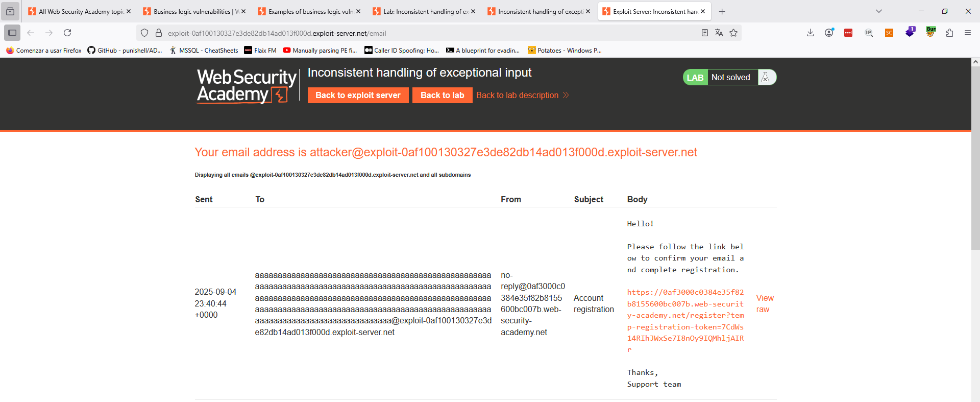Click the site lock security icon
This screenshot has width=980, height=402.
click(159, 33)
